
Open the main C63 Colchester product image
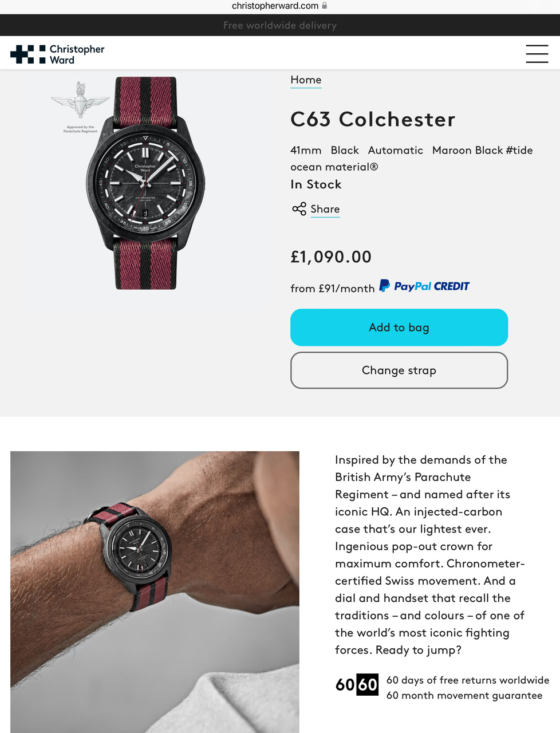[x=145, y=183]
